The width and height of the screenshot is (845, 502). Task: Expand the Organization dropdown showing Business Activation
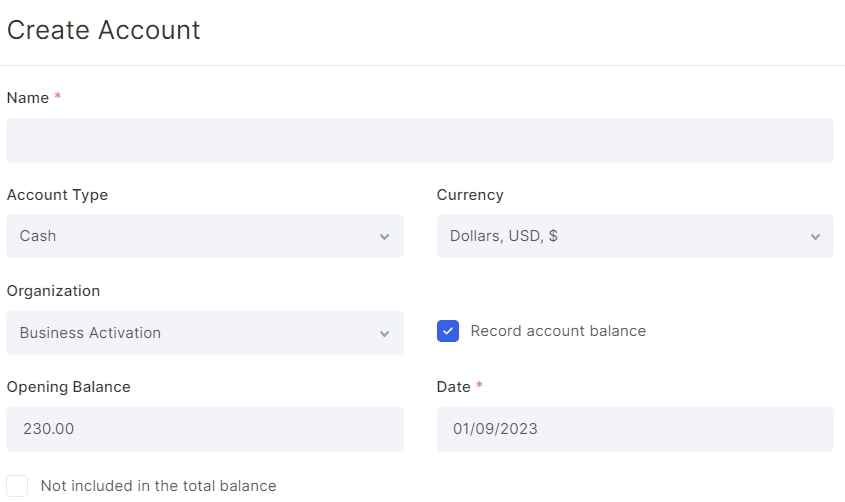pyautogui.click(x=205, y=333)
